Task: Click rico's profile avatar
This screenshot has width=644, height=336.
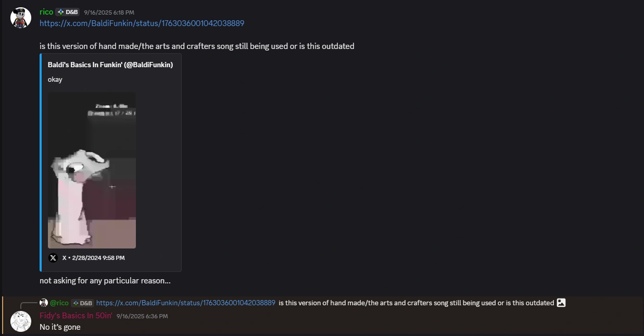Action: click(21, 18)
